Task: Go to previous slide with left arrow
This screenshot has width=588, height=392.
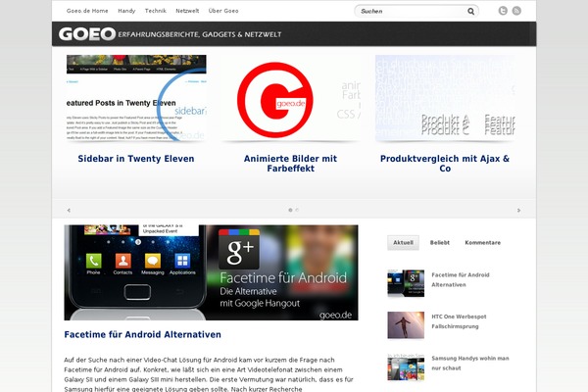Action: (x=69, y=210)
